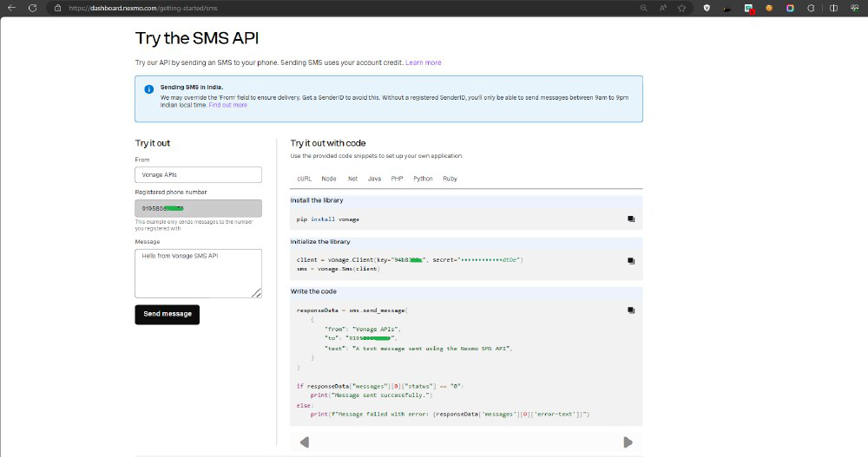Click the Registered phone number field
The image size is (868, 457).
pos(198,209)
